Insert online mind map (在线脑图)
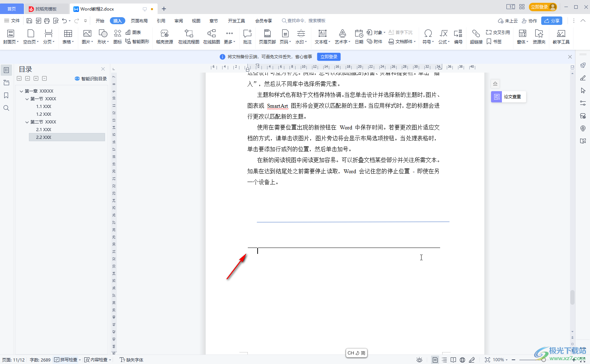The width and height of the screenshot is (590, 364). click(x=212, y=37)
